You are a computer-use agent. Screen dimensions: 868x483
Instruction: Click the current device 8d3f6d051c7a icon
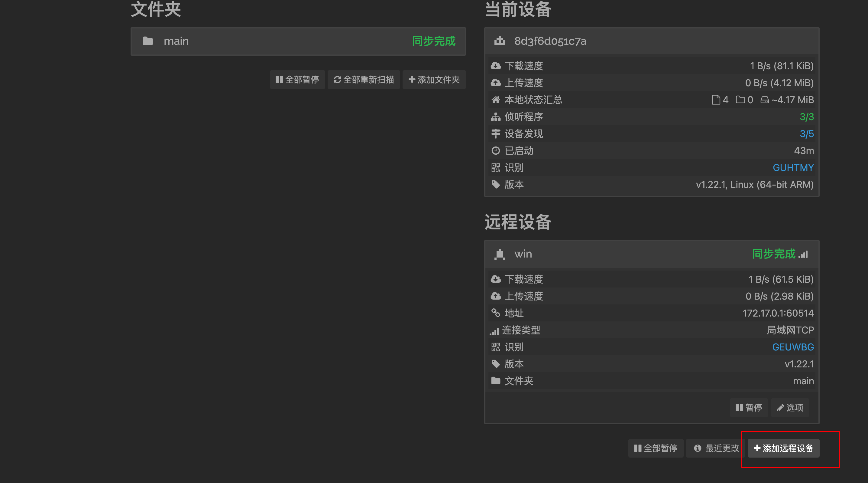(500, 41)
